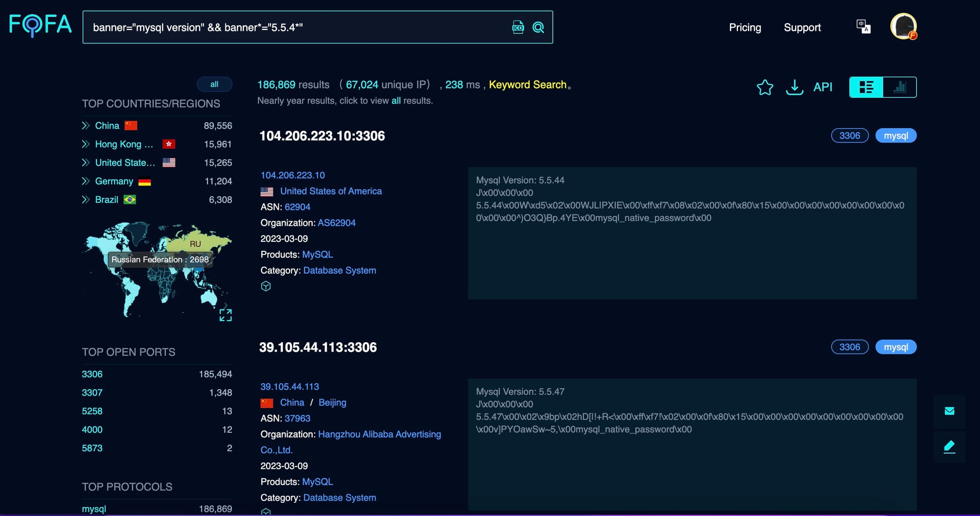
Task: Expand the Brazil region entry
Action: coord(86,200)
